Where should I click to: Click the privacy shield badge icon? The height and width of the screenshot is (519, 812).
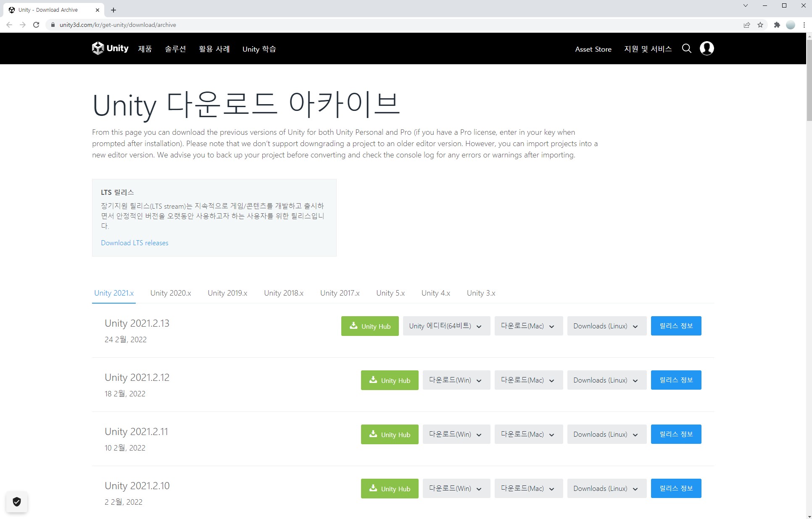pos(17,502)
